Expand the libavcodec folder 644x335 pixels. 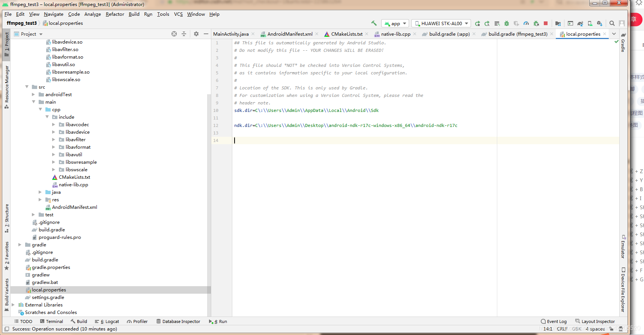coord(54,124)
